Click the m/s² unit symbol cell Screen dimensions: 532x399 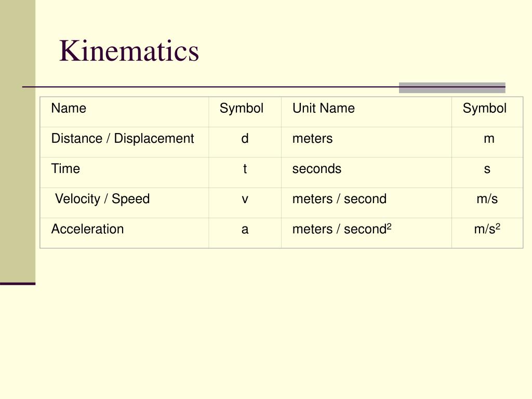(x=487, y=229)
